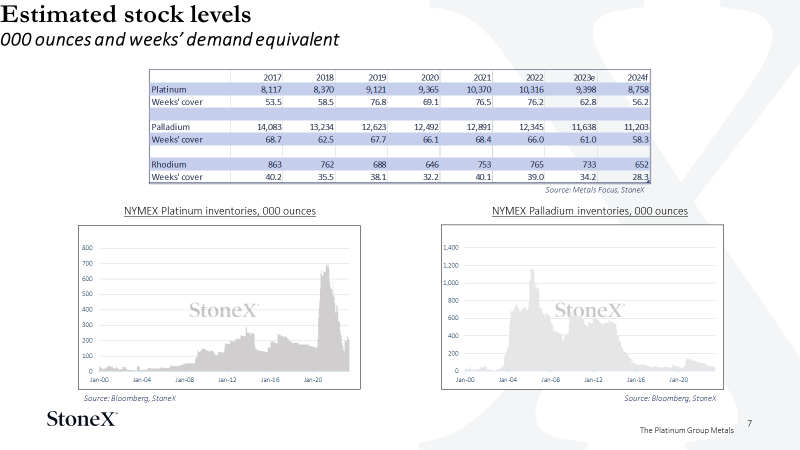Click the StoneX logo at bottom left

(x=82, y=419)
